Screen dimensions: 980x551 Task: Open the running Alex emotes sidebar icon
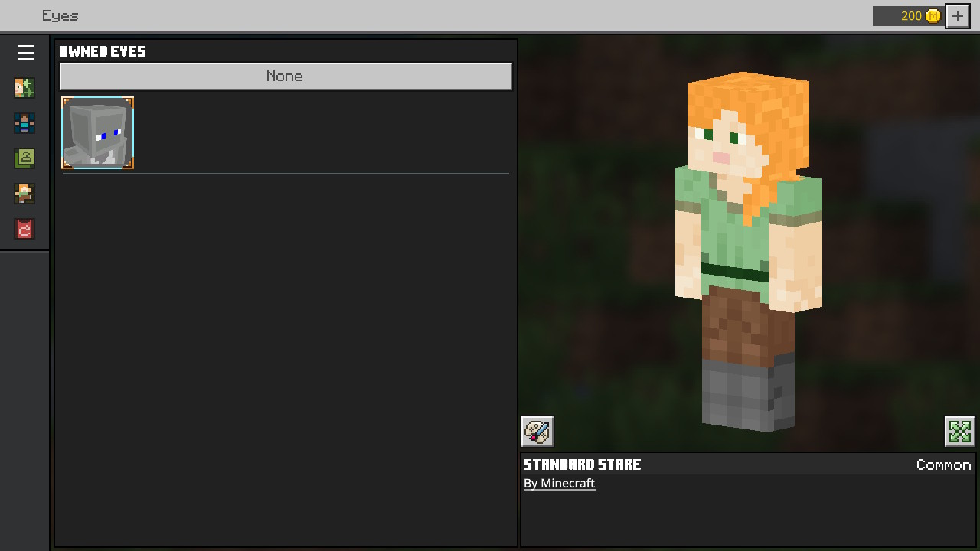[24, 194]
